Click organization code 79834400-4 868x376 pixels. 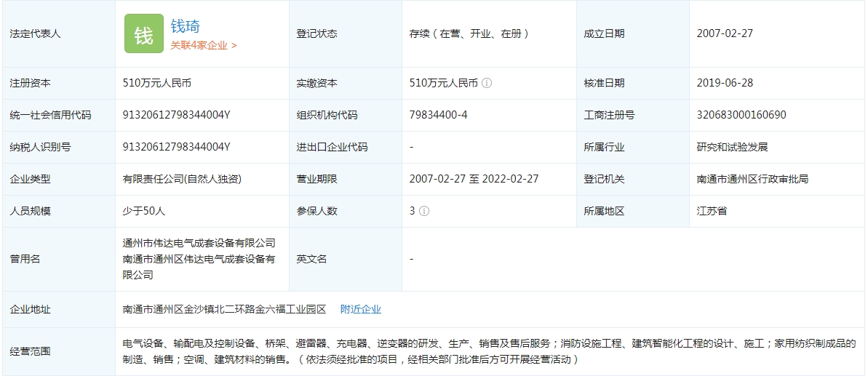438,115
